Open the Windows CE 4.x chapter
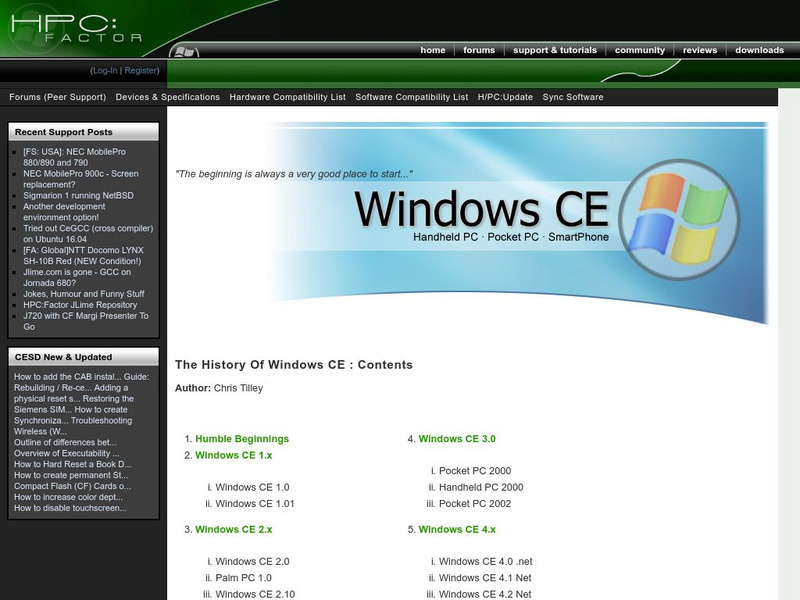 pyautogui.click(x=457, y=530)
